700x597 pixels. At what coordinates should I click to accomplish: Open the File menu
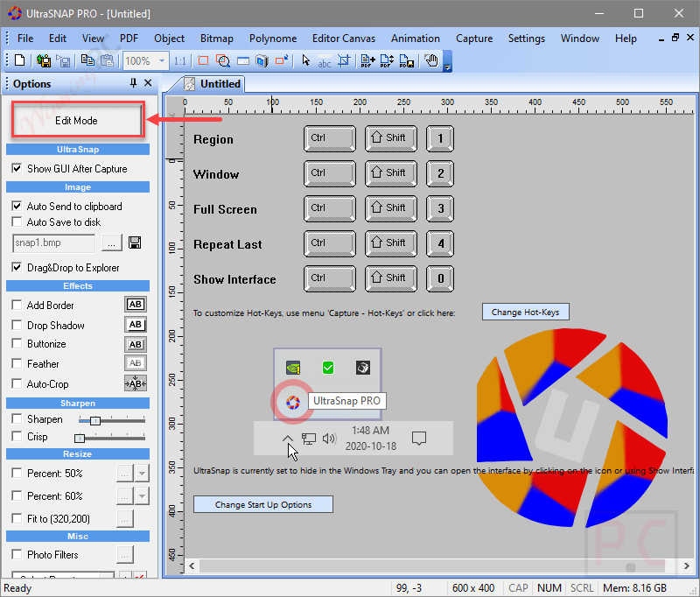[x=25, y=39]
